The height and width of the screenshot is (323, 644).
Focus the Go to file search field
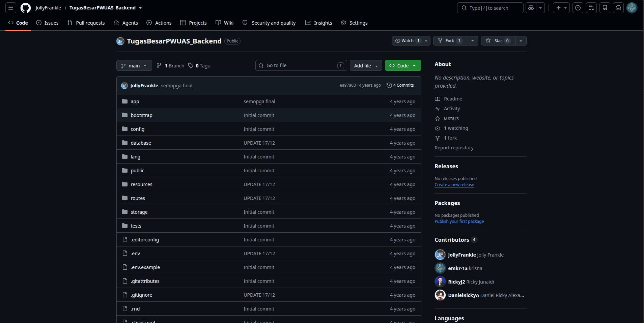coord(301,65)
